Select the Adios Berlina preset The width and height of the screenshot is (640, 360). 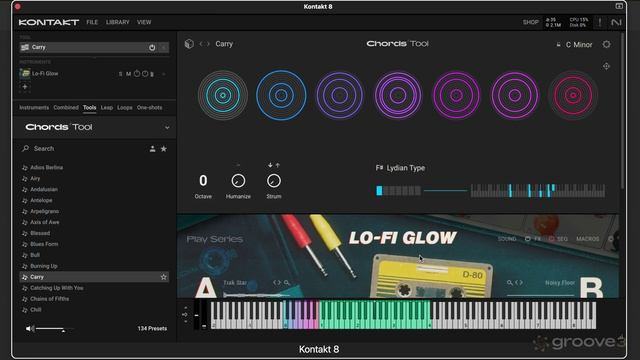click(47, 167)
